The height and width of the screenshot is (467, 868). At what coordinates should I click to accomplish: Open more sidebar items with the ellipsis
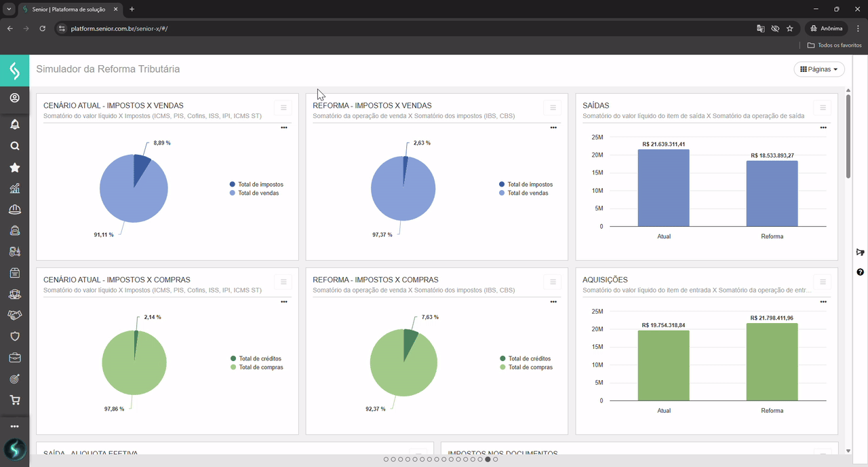[14, 426]
